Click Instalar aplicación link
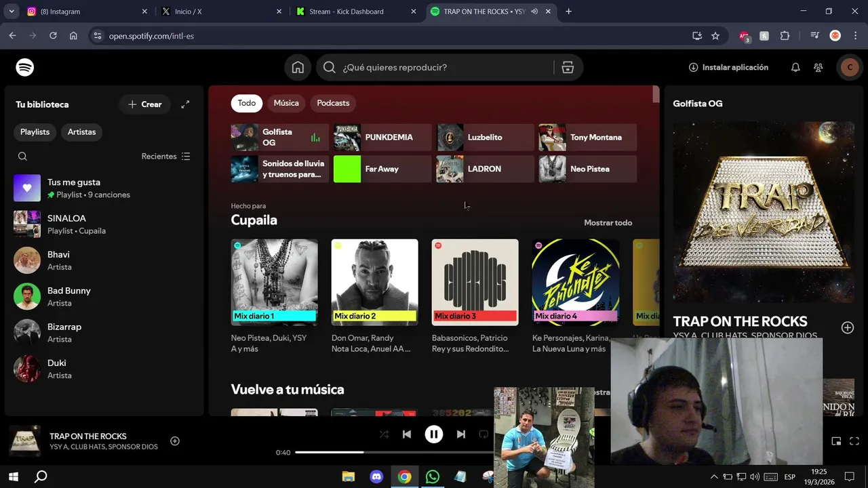The image size is (868, 488). tap(735, 67)
